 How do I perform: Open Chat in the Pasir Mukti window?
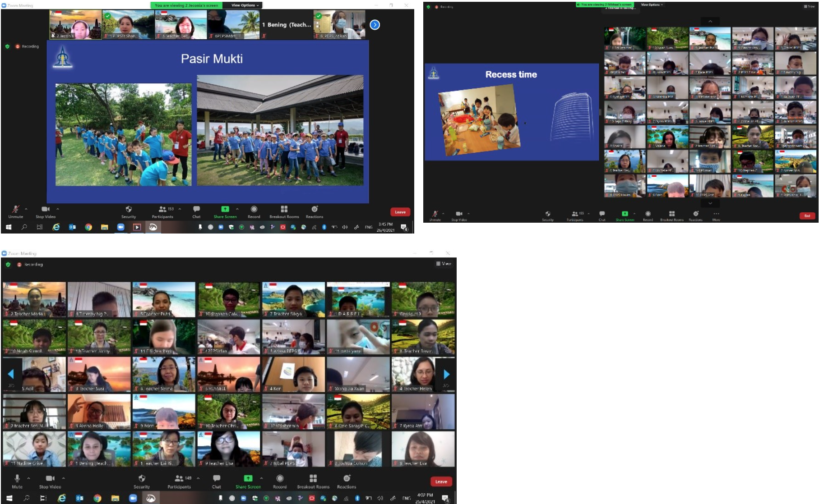click(x=196, y=212)
